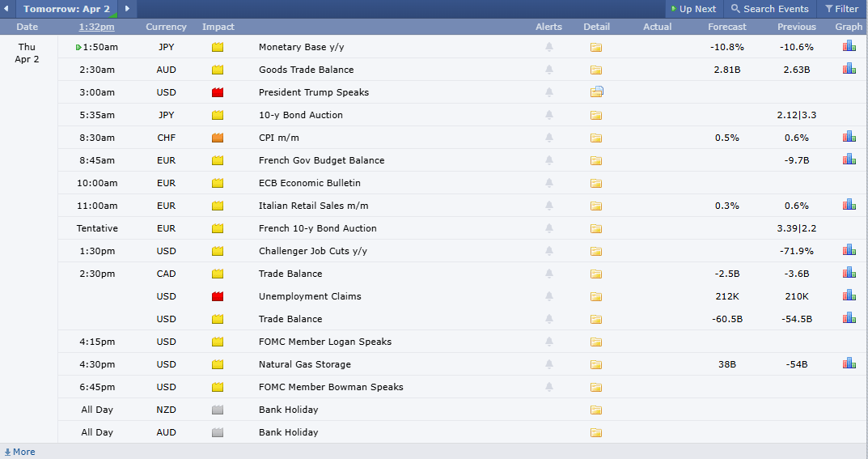Open graph for Goods Trade Balance
Viewport: 868px width, 459px height.
[849, 69]
